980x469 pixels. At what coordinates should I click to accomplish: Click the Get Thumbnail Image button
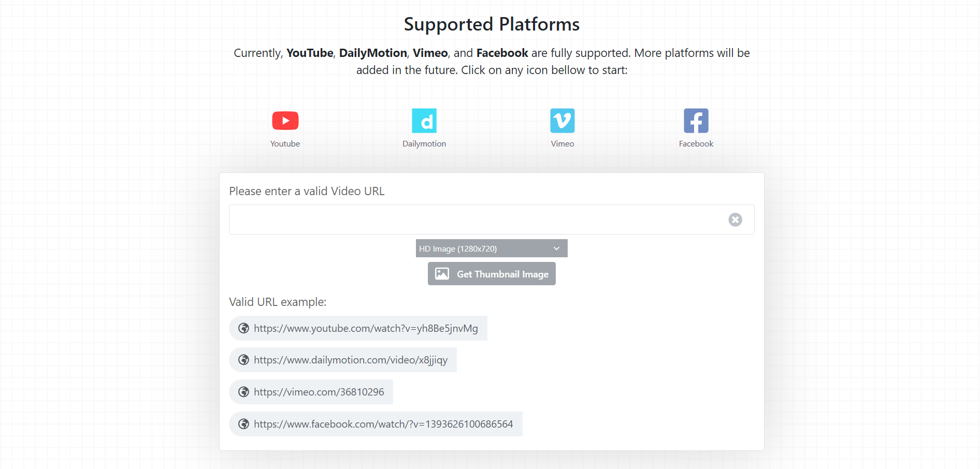(492, 274)
